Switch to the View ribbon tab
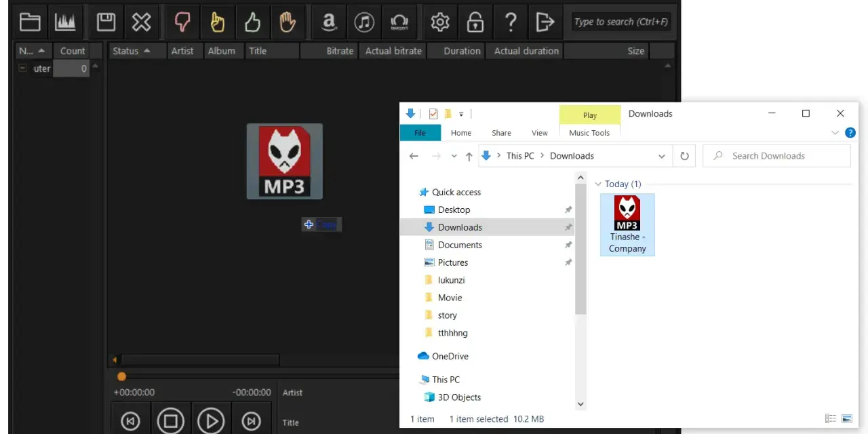The image size is (868, 434). [x=540, y=133]
